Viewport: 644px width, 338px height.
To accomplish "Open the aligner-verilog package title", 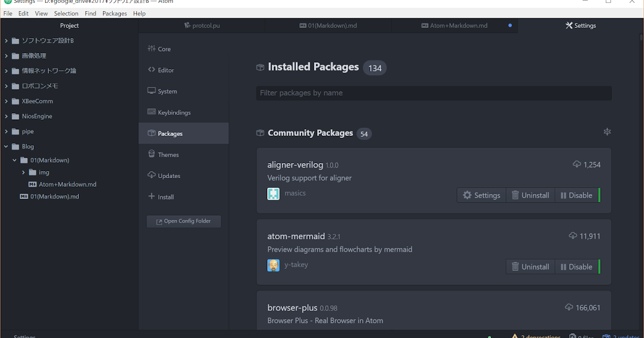I will 296,165.
